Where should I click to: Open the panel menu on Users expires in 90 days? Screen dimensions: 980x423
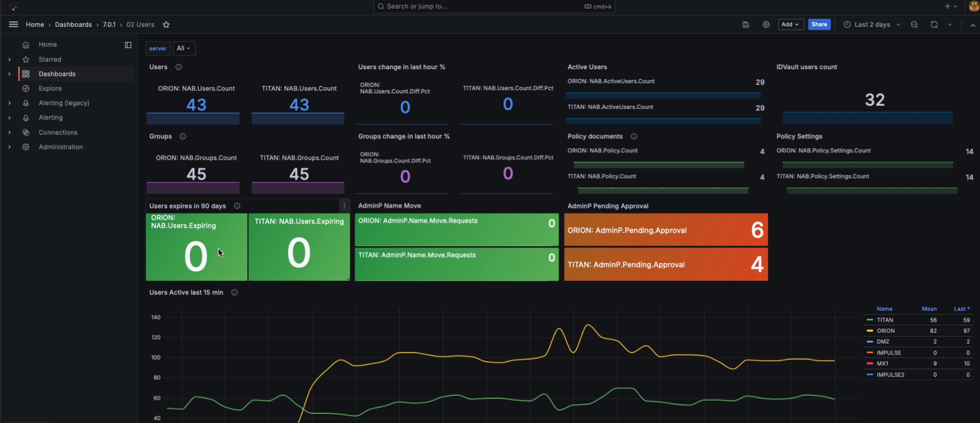(x=344, y=206)
